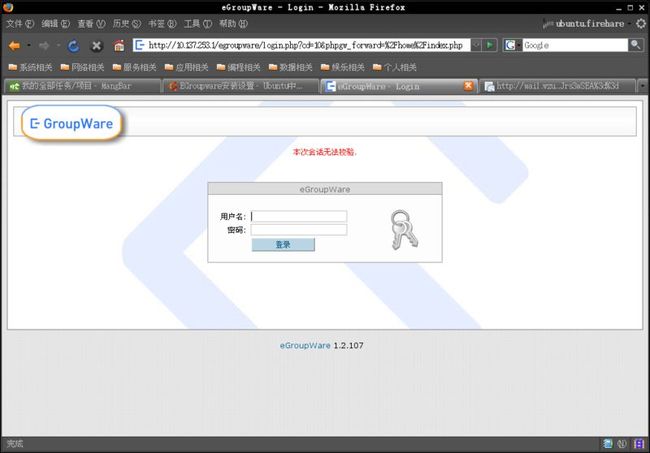Close the eGroupWare Login tab
The width and height of the screenshot is (650, 453).
(468, 85)
